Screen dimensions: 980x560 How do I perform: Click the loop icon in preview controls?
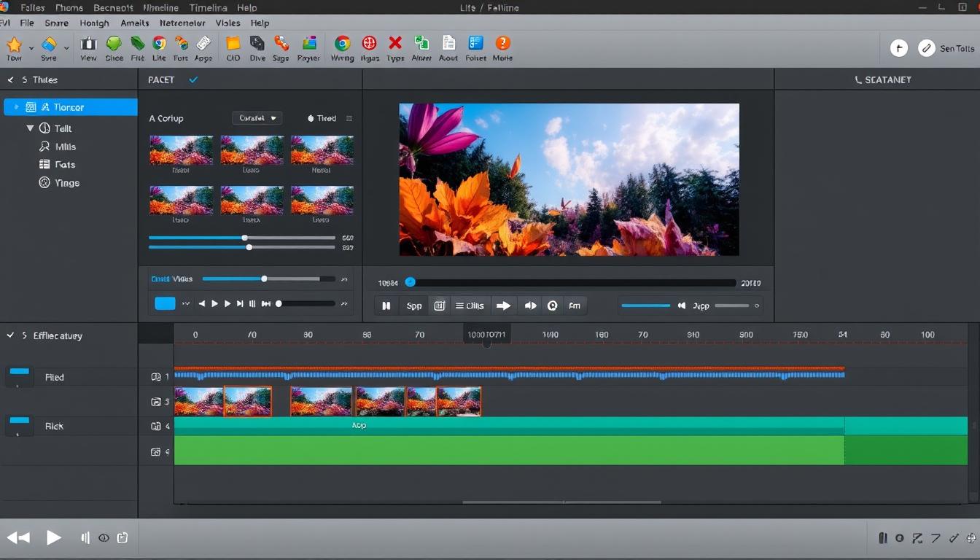tap(553, 306)
